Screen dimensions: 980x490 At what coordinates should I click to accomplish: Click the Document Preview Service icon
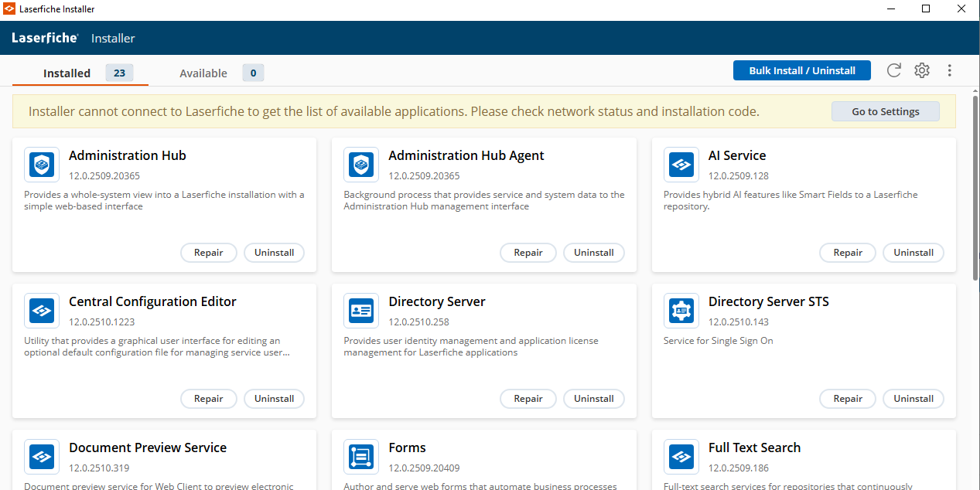[x=41, y=457]
